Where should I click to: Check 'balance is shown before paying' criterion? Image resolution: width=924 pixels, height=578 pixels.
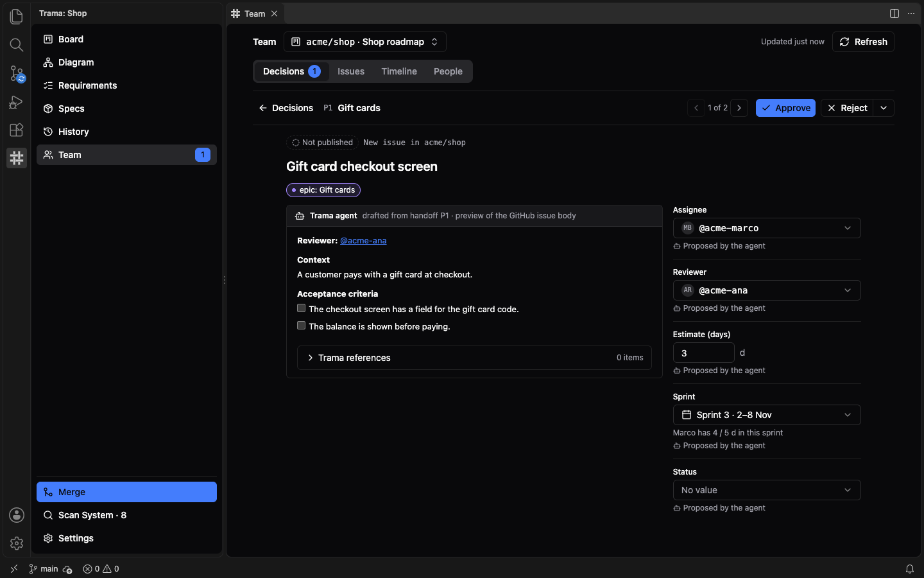301,326
